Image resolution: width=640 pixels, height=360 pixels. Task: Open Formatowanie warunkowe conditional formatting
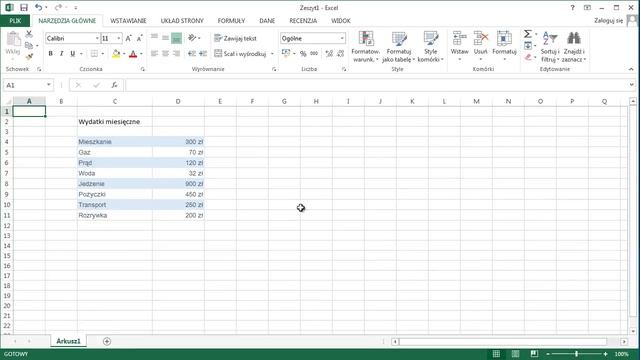[x=365, y=47]
